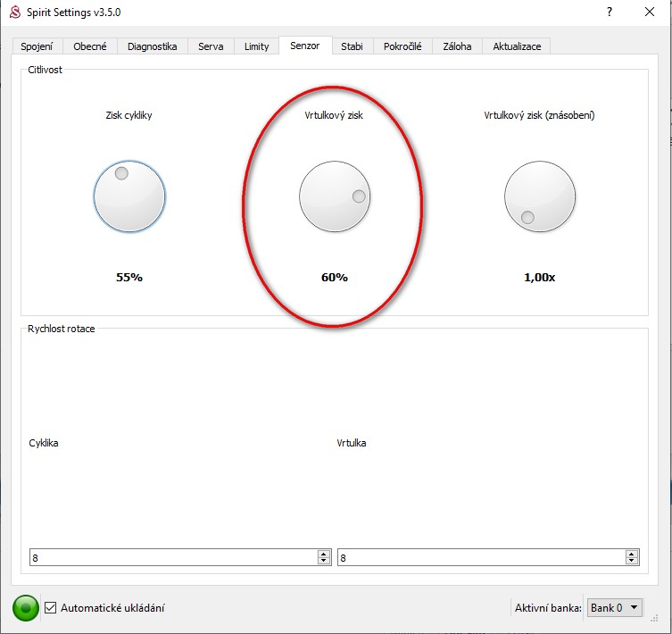Toggle the Automatické ukládání checkbox

tap(51, 608)
